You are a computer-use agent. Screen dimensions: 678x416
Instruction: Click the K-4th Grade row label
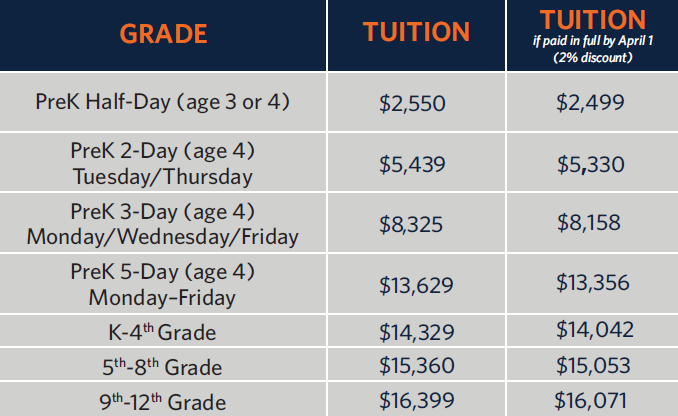pos(164,331)
